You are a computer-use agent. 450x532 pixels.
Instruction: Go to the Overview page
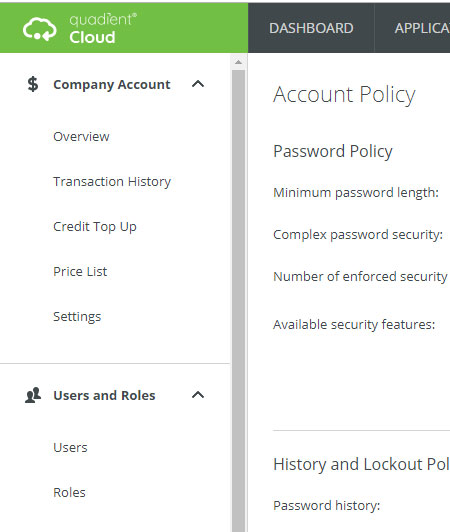click(81, 136)
